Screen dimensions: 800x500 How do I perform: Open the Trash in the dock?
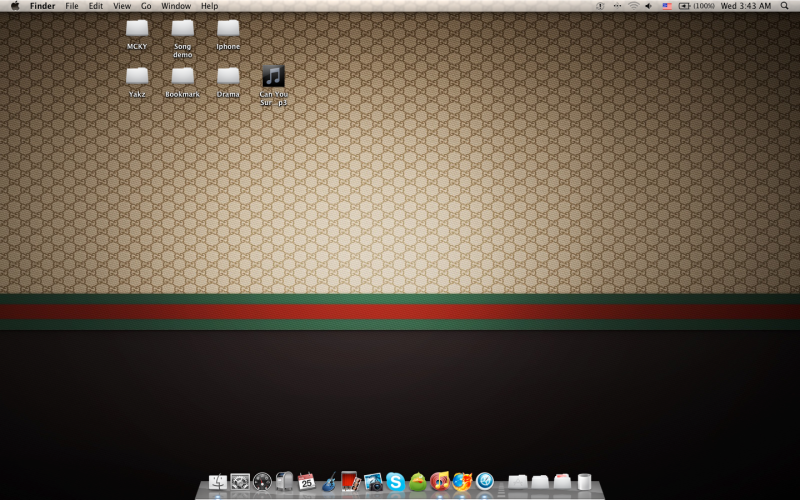tap(584, 482)
